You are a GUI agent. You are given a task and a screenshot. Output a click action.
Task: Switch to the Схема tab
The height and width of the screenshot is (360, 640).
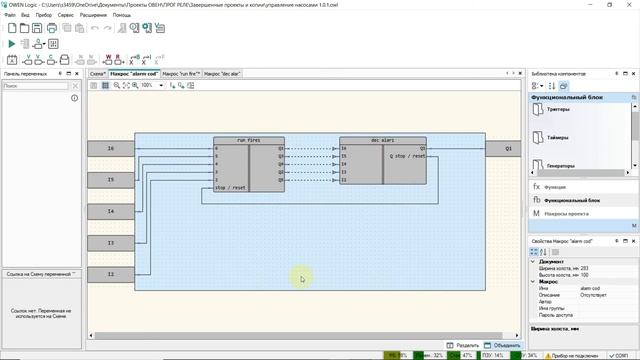tap(98, 74)
